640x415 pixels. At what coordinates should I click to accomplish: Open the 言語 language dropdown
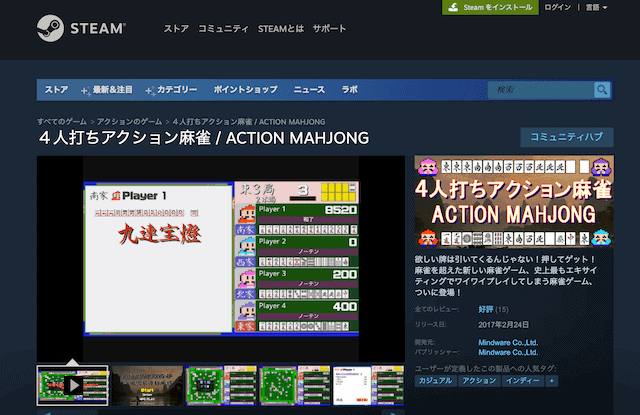point(596,7)
